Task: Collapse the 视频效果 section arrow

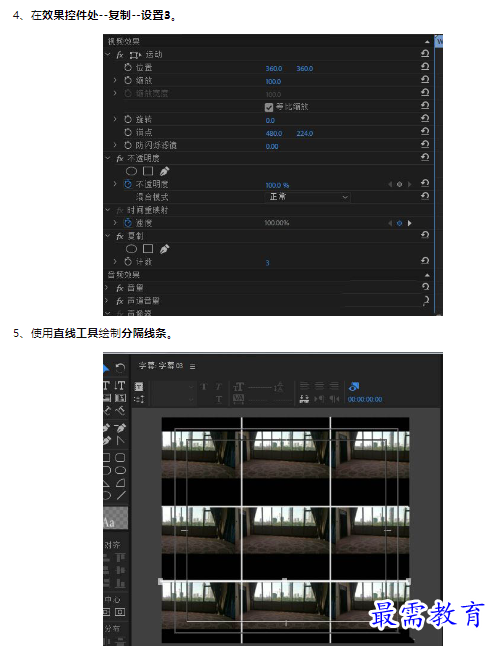Action: (x=427, y=42)
